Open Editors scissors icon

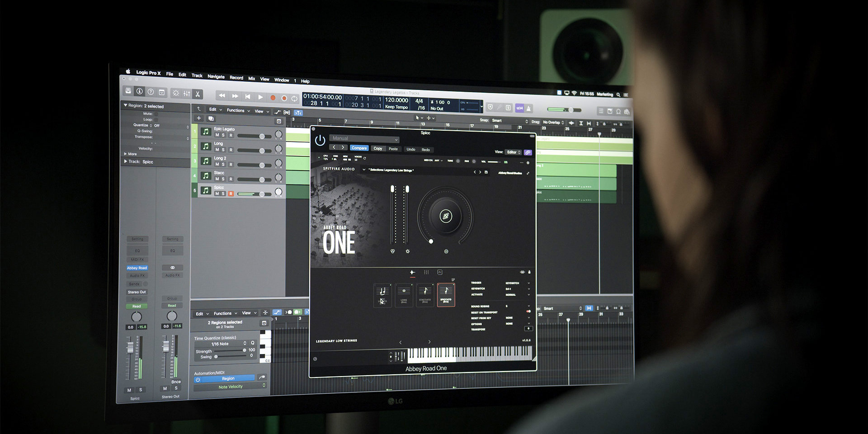click(198, 94)
